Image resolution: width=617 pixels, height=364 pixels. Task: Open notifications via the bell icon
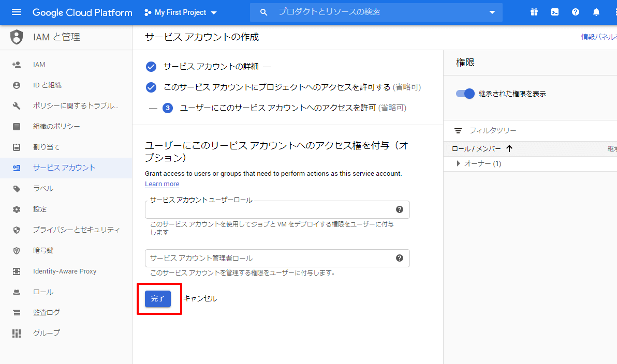point(596,11)
